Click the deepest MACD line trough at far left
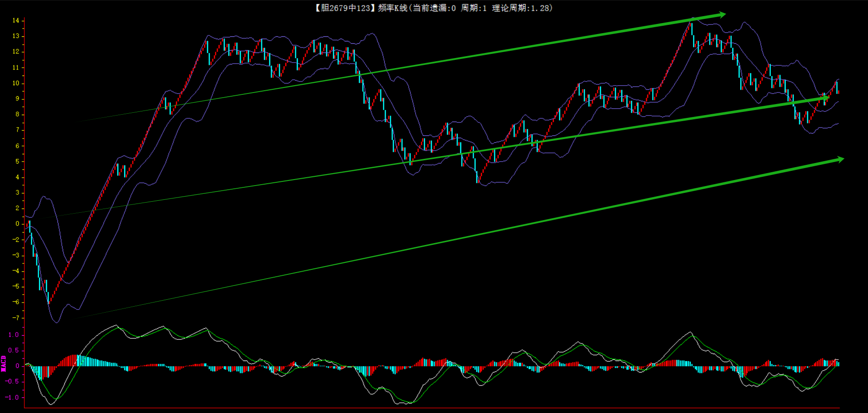This screenshot has height=413, width=868. (x=51, y=404)
